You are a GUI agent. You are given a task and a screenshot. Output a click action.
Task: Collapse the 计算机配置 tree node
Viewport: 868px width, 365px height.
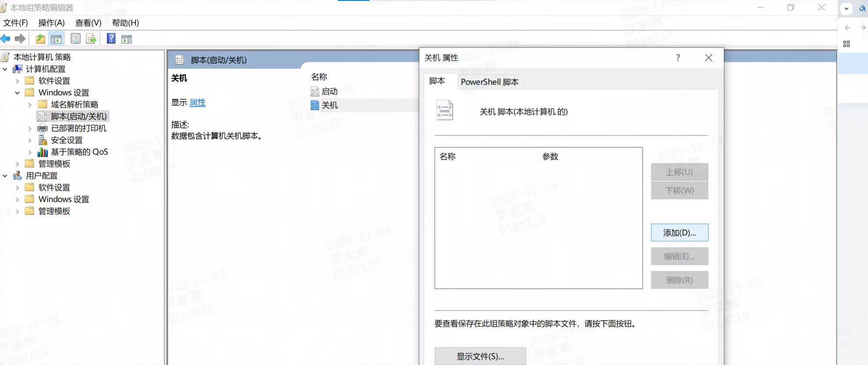click(x=5, y=69)
